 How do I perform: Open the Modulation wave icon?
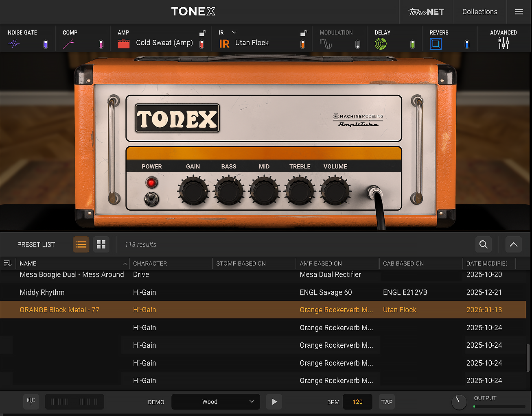point(326,44)
